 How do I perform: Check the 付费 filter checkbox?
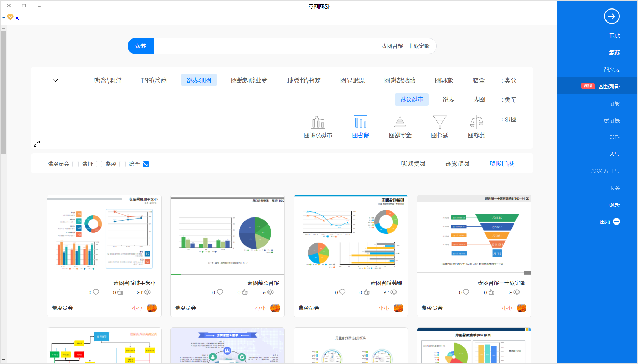[x=99, y=164]
